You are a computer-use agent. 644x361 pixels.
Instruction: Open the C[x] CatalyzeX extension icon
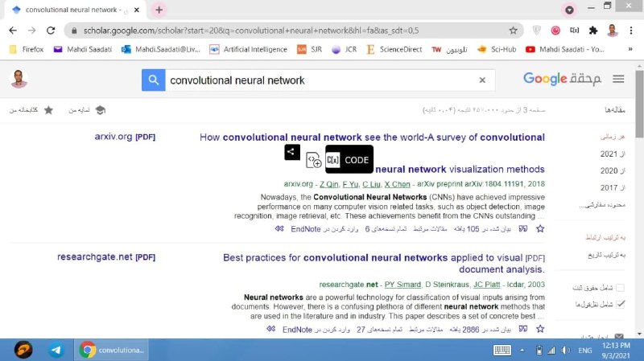[x=574, y=31]
